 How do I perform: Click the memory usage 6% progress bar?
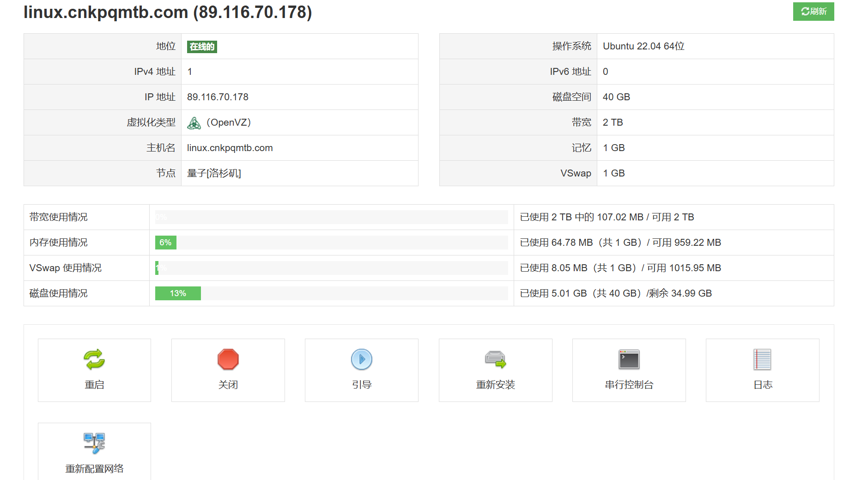331,243
